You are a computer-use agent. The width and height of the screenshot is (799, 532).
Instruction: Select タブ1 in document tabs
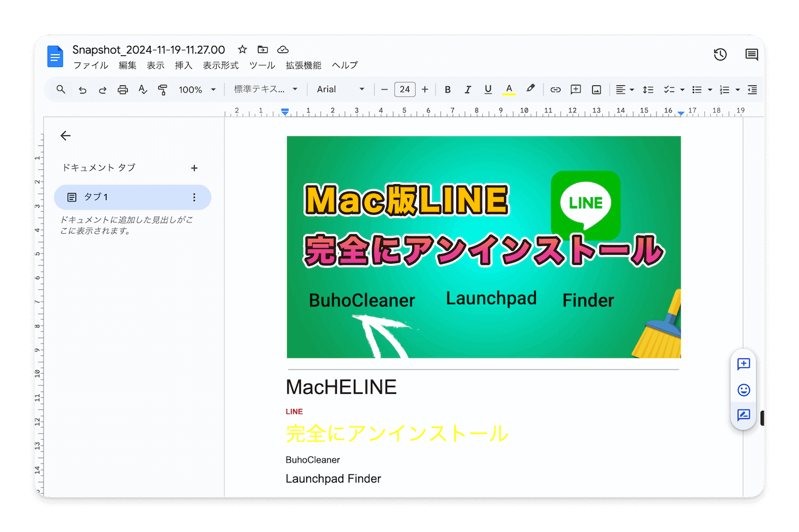132,197
